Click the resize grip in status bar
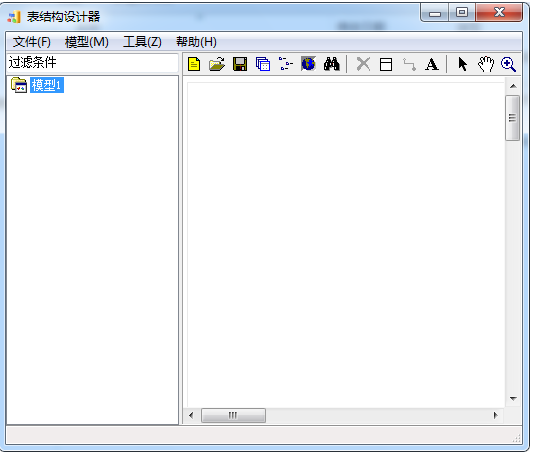Viewport: 534px width, 452px height. point(517,438)
